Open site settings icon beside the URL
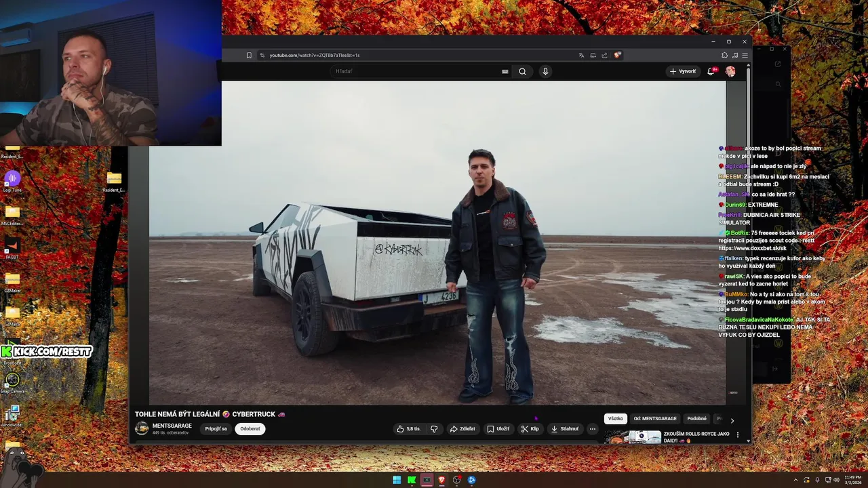This screenshot has width=868, height=488. pos(262,55)
